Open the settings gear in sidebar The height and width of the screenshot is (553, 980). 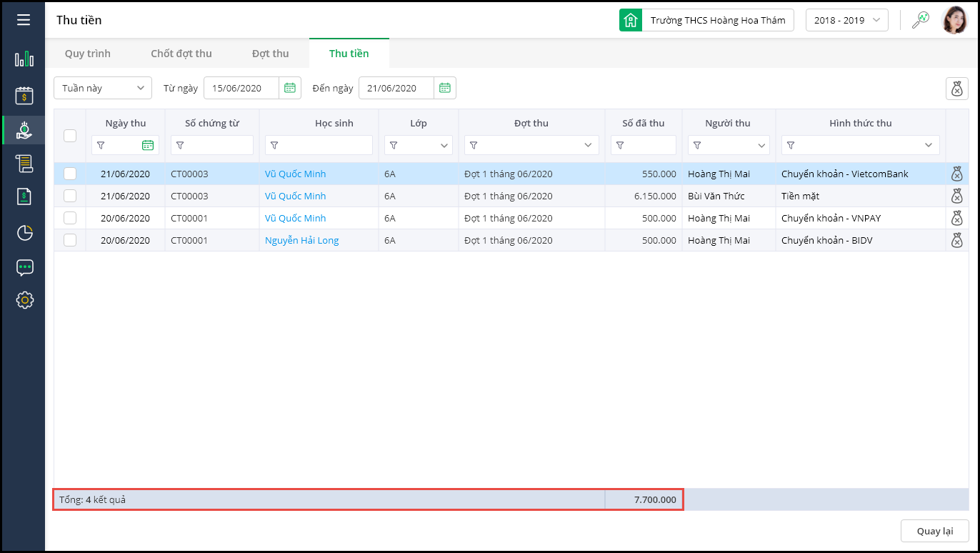[x=24, y=300]
